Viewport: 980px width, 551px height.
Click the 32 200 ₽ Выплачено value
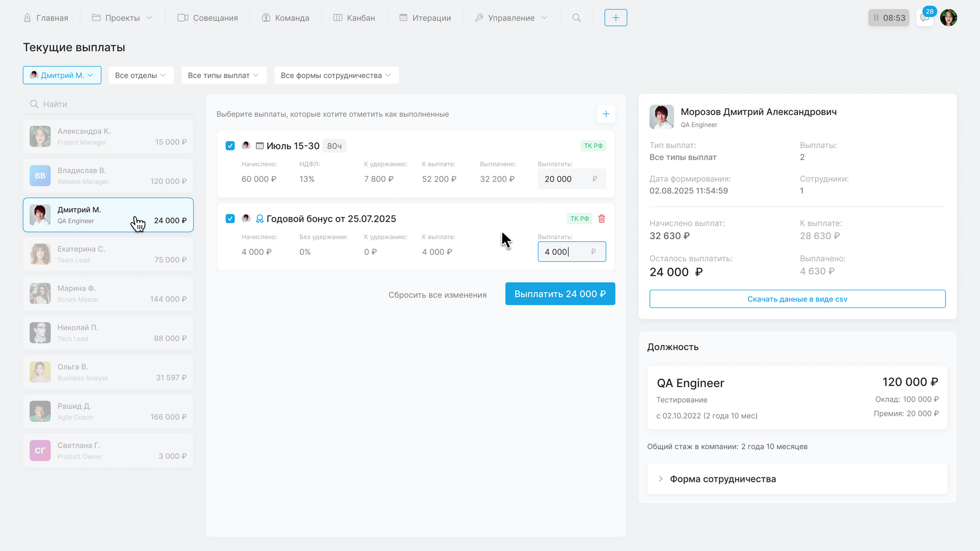[x=498, y=179]
